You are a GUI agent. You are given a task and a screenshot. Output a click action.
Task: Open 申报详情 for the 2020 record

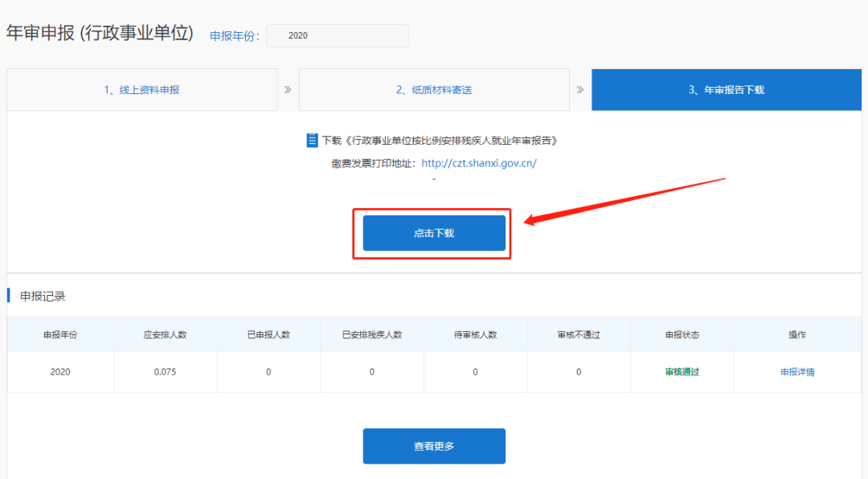[797, 372]
